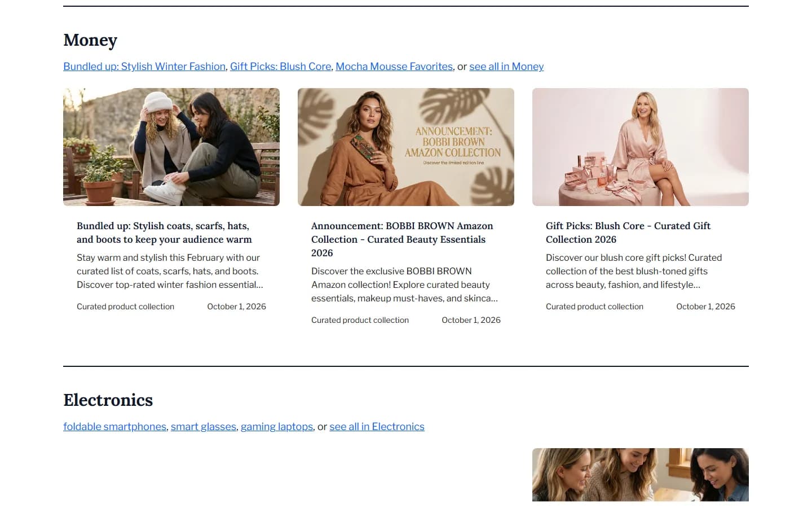Open the winter fashion article thumbnail
Screen dimensions: 812x508
(171, 147)
